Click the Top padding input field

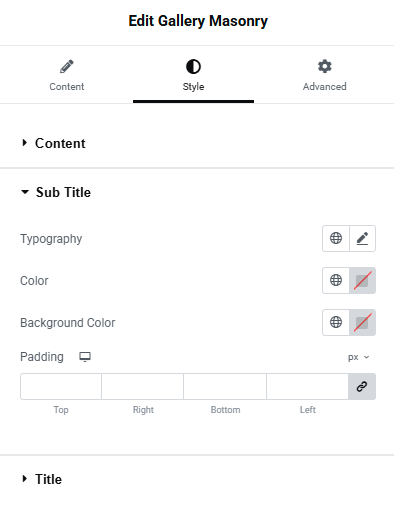pyautogui.click(x=61, y=386)
